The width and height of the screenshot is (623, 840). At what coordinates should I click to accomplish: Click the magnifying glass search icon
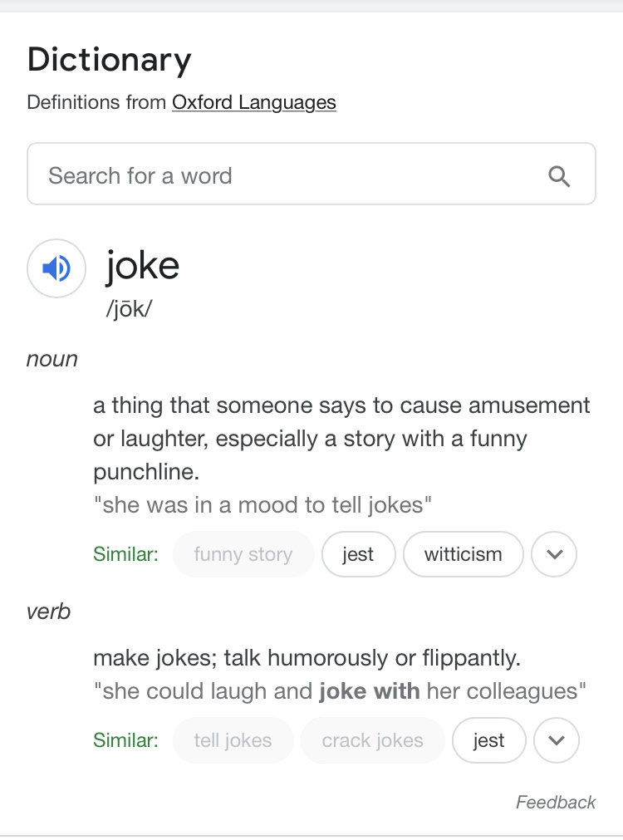pos(559,176)
